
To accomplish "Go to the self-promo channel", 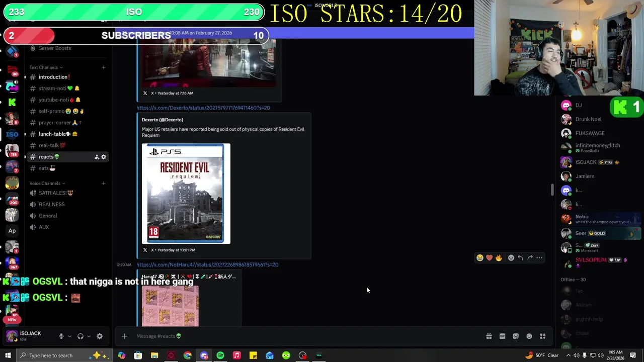I will [68, 111].
